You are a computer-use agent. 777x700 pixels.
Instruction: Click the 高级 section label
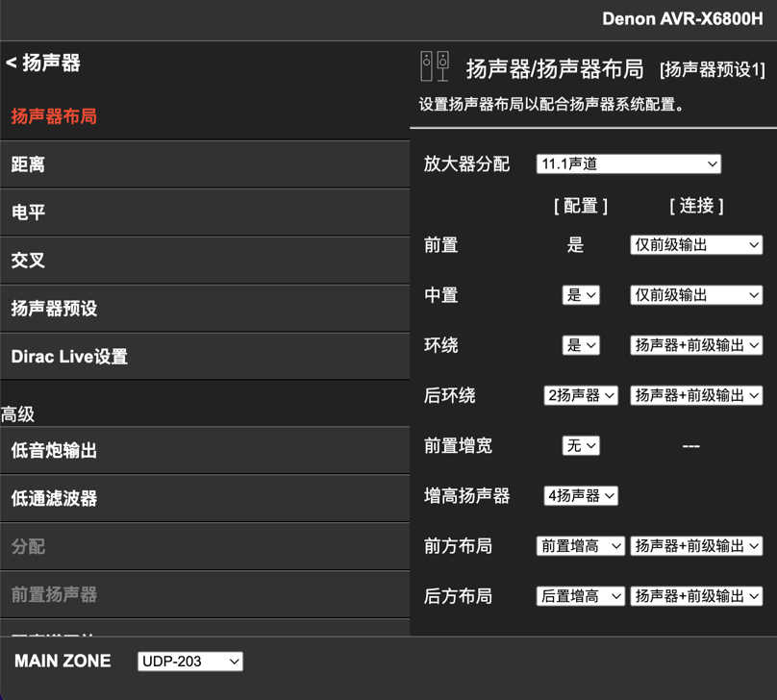coord(17,414)
